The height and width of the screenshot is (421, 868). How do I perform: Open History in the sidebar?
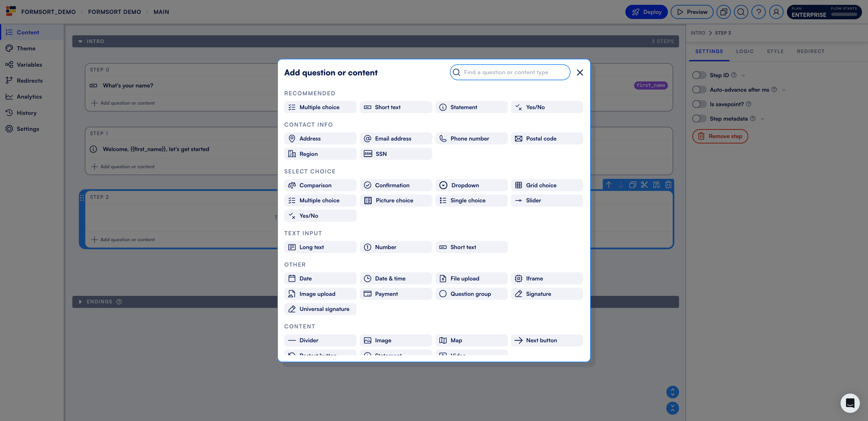click(32, 112)
